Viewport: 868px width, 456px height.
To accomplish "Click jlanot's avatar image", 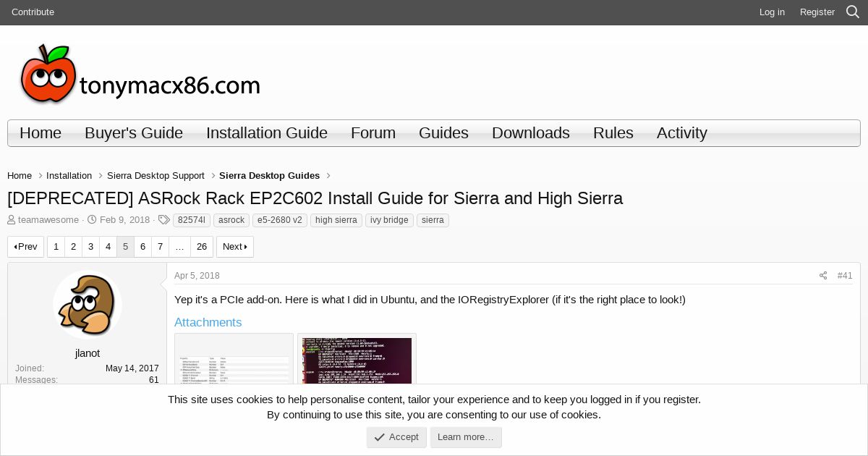I will (x=88, y=305).
